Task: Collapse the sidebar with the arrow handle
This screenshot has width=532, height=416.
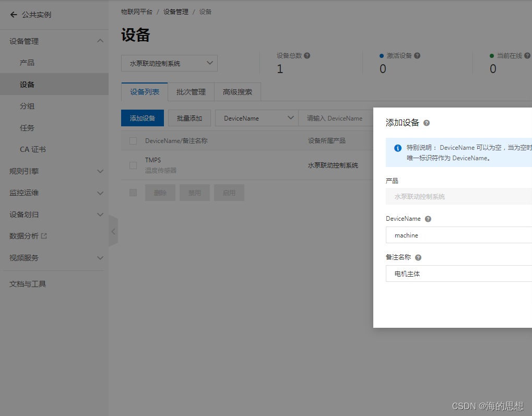Action: [113, 231]
